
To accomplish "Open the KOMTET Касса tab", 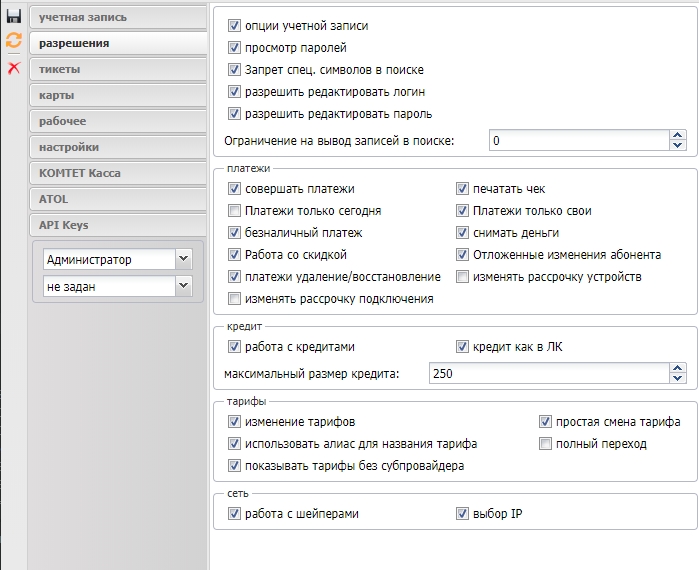I will (117, 173).
